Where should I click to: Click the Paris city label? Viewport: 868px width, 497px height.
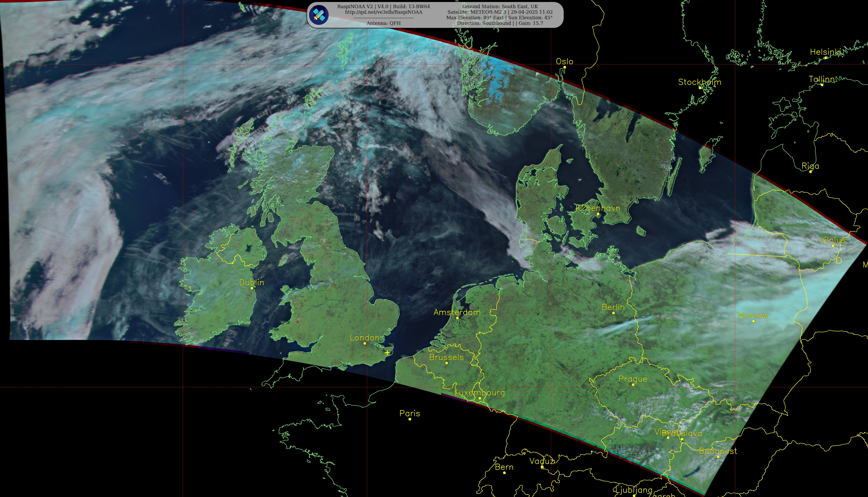[410, 413]
